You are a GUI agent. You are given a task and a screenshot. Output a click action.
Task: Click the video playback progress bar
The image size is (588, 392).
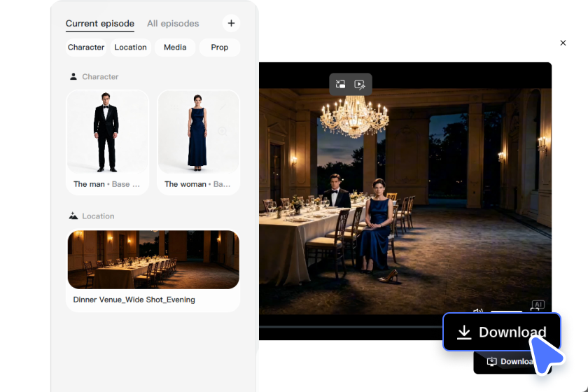(351, 327)
